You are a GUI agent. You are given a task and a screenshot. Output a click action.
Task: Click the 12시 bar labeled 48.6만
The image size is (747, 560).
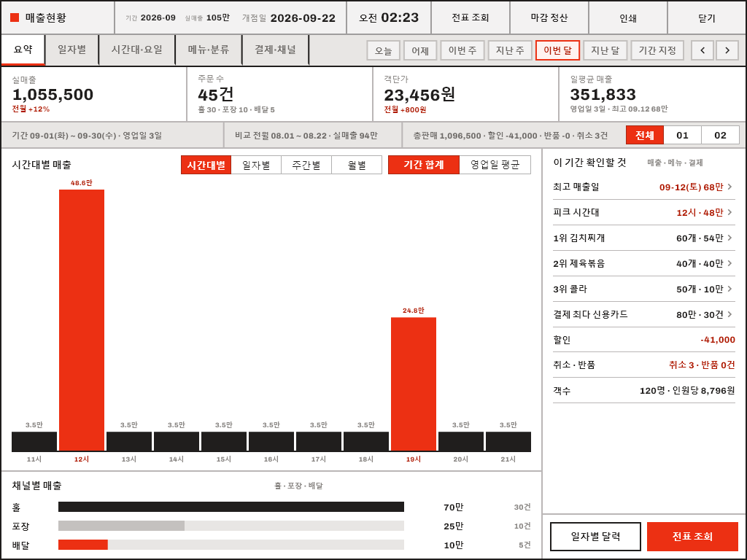(82, 320)
